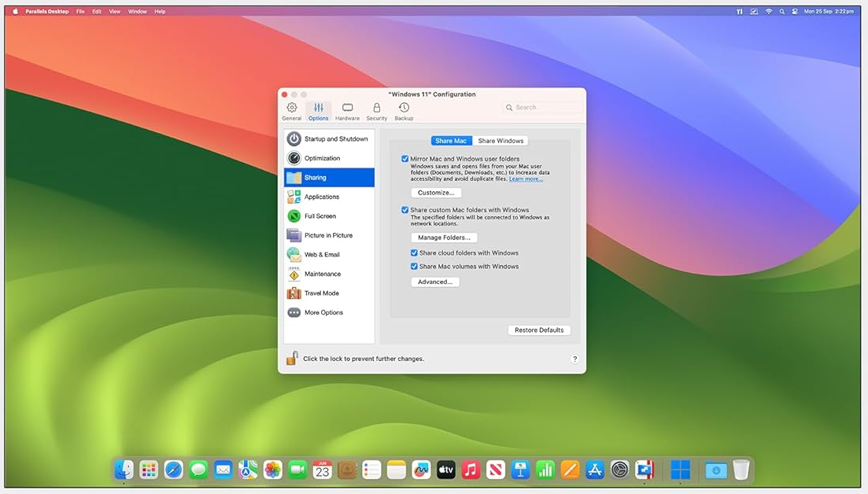
Task: Open the Apple menu
Action: [15, 11]
